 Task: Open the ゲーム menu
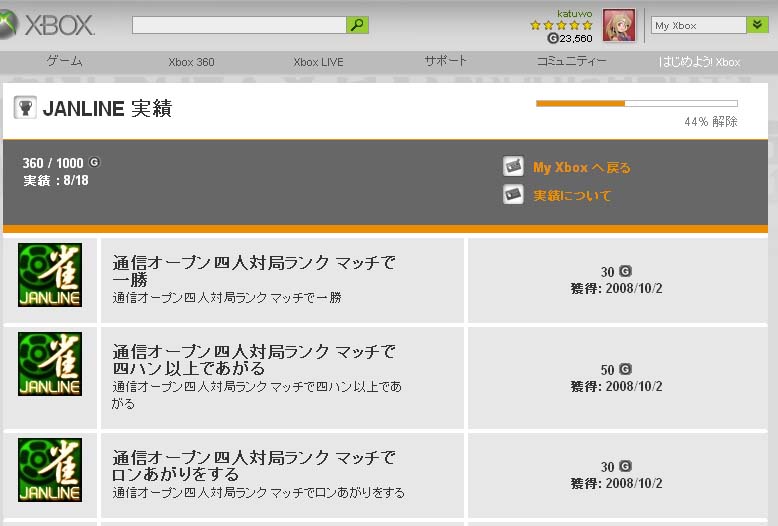click(x=65, y=62)
